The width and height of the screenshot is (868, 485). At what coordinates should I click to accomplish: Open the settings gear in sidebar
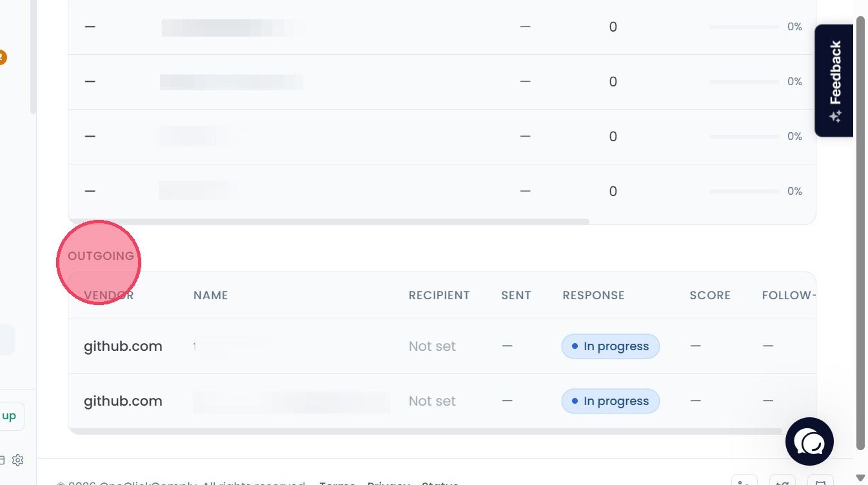click(18, 460)
